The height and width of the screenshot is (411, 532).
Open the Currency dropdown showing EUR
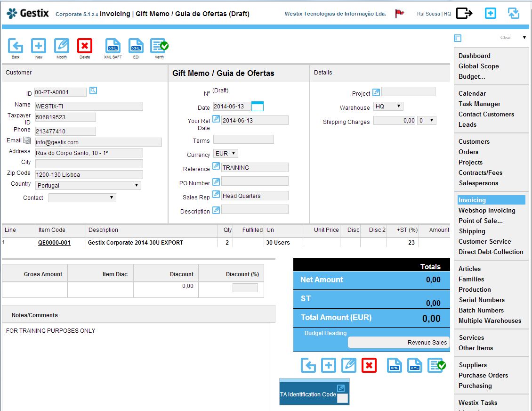tap(226, 154)
